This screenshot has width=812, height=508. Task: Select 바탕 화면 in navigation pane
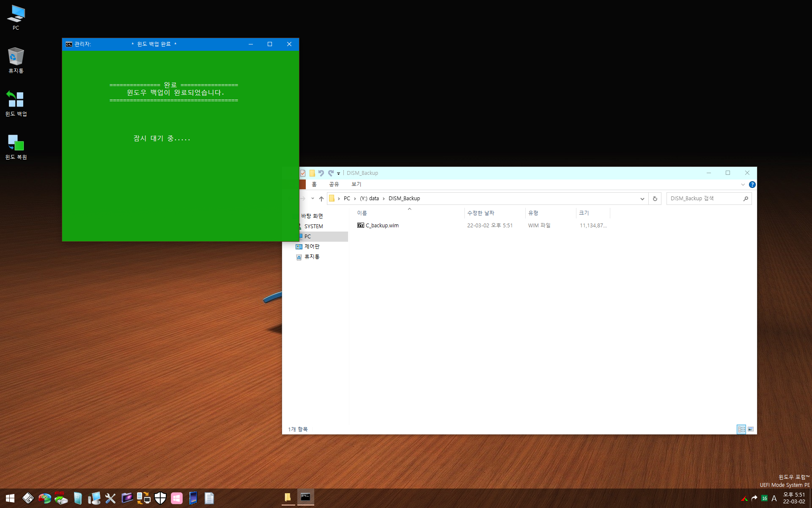tap(312, 216)
